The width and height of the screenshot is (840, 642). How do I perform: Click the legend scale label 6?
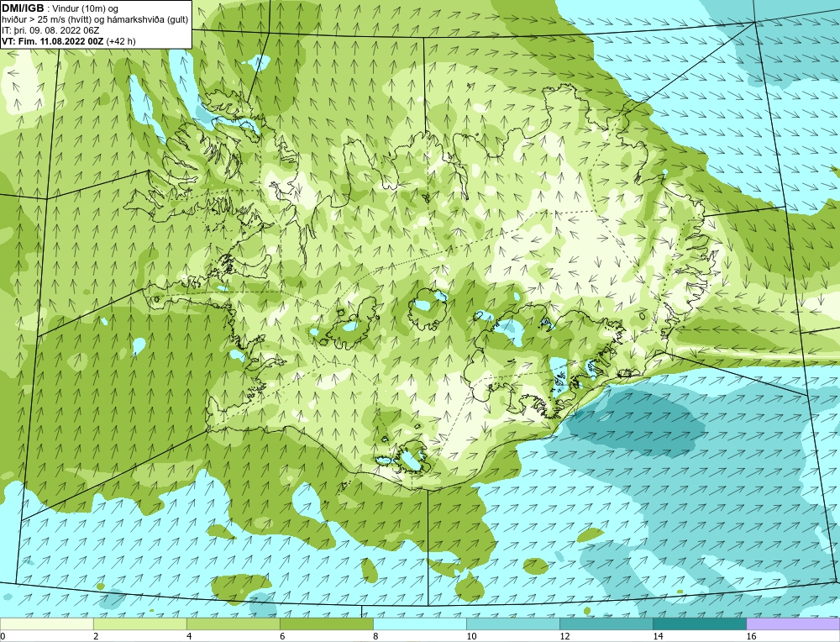(x=282, y=636)
